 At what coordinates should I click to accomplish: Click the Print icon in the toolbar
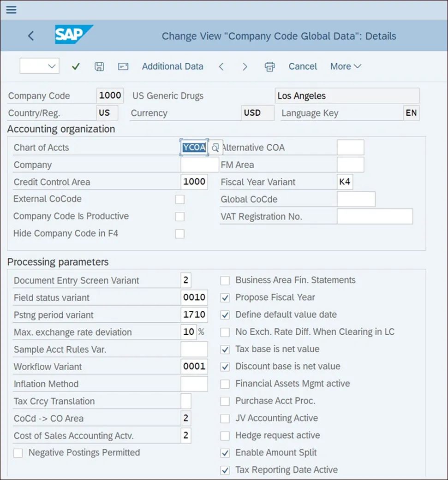tap(270, 66)
